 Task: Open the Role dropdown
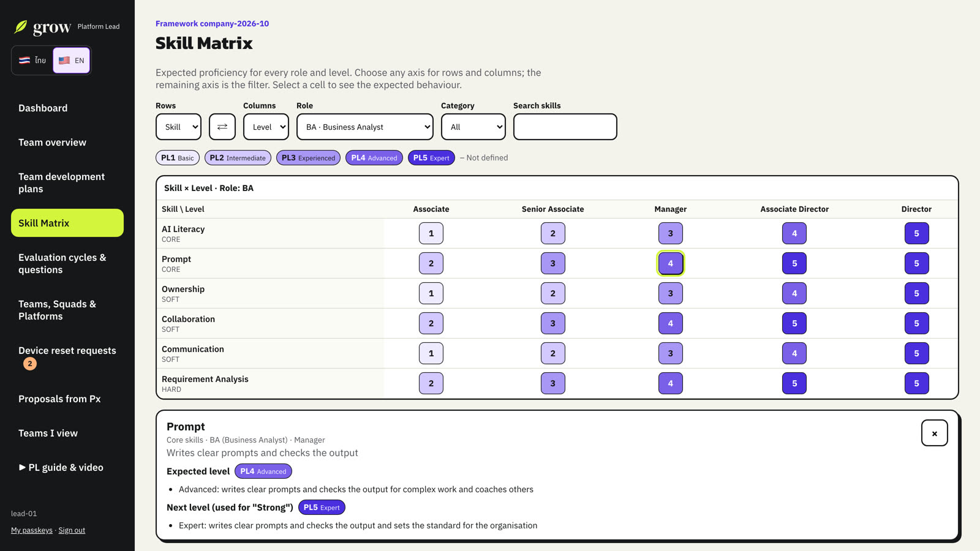tap(365, 127)
